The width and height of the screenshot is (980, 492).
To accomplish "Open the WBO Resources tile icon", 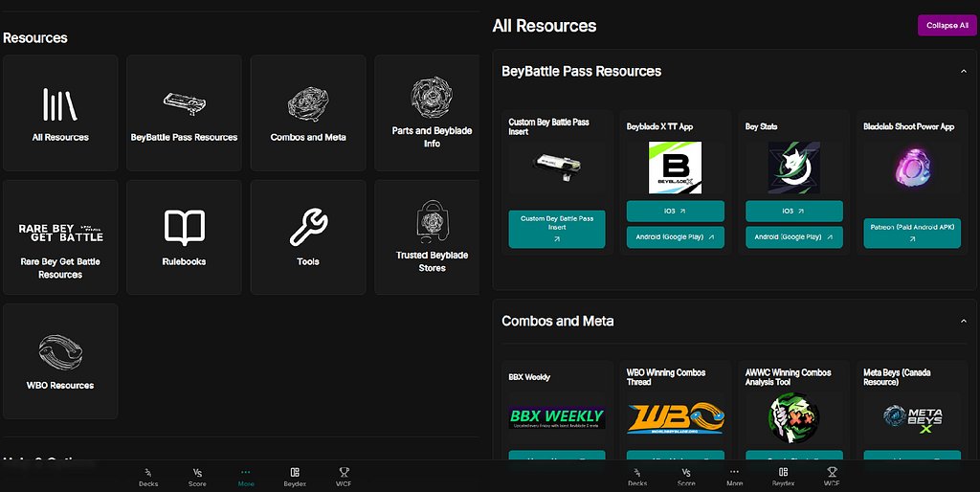I will [x=60, y=352].
